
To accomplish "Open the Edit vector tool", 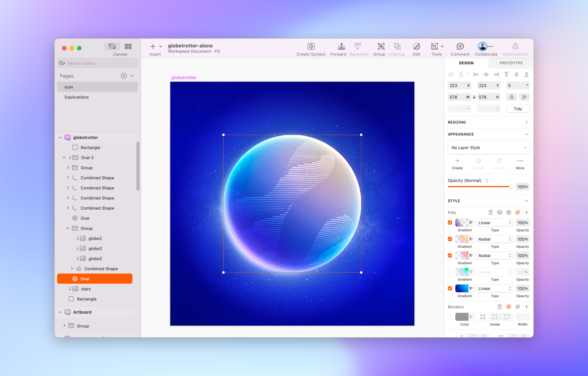I will (416, 49).
